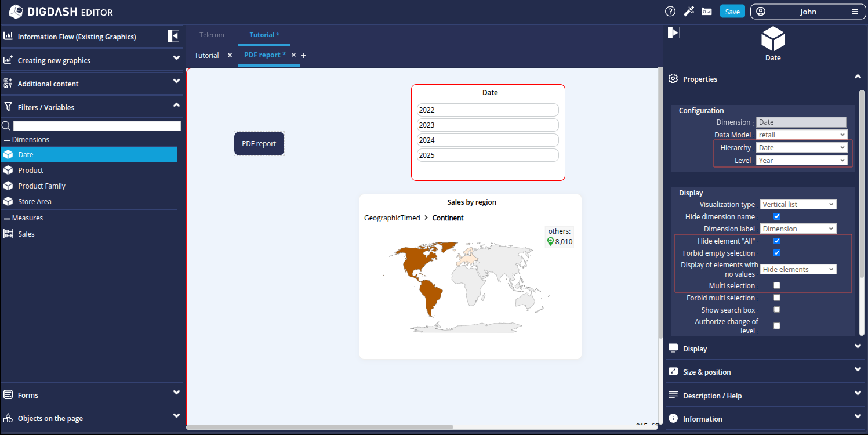Click the PDF report button on canvas

[x=259, y=144]
